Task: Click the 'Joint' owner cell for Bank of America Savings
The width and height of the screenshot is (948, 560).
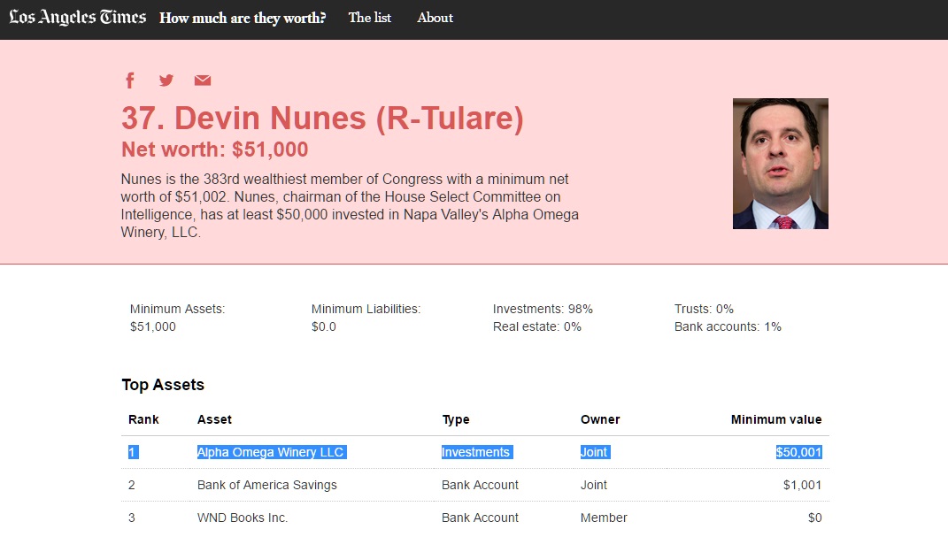Action: coord(594,485)
